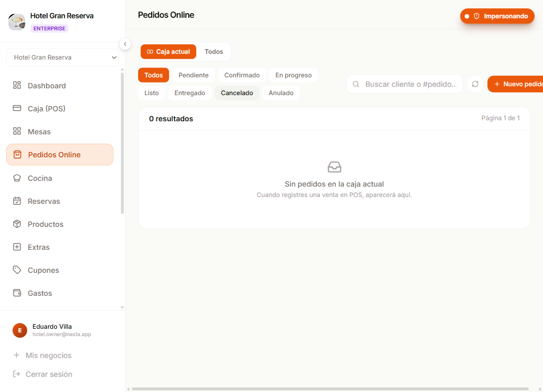The image size is (543, 392).
Task: Open Dashboard in the sidebar
Action: coord(60,86)
